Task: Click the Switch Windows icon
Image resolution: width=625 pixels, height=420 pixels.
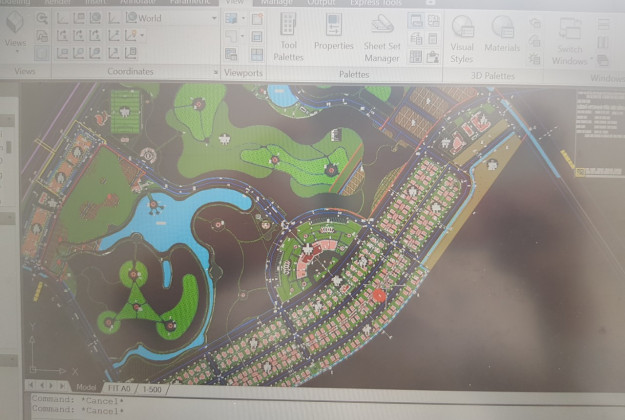Action: (569, 34)
